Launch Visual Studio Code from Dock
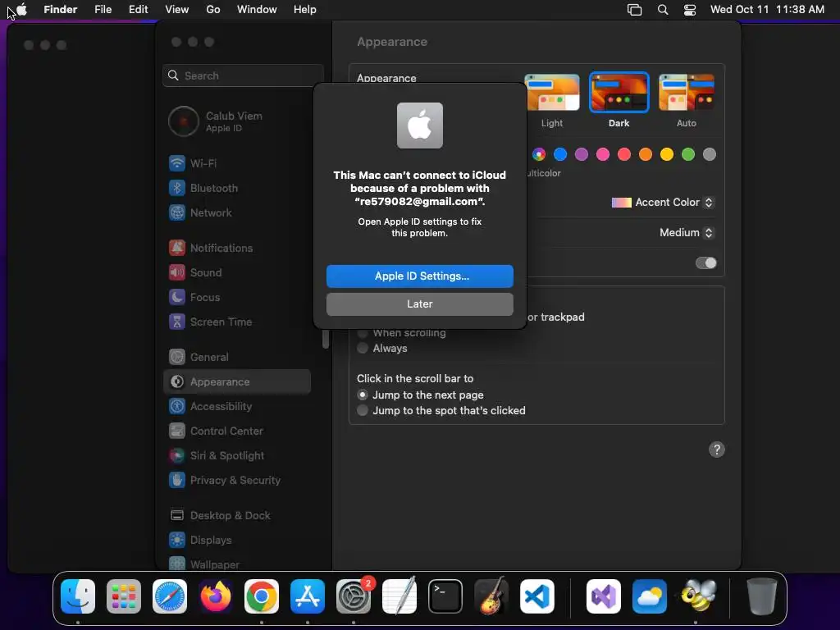840x630 pixels. [x=536, y=596]
